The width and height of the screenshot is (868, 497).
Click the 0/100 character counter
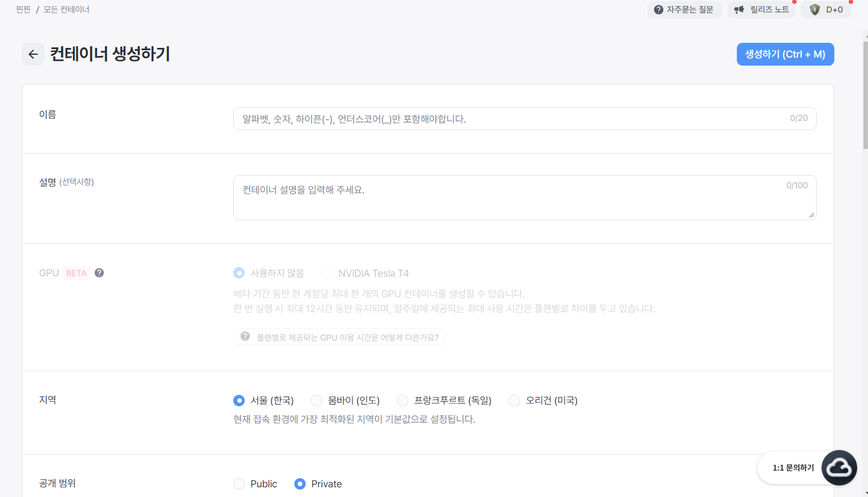797,185
